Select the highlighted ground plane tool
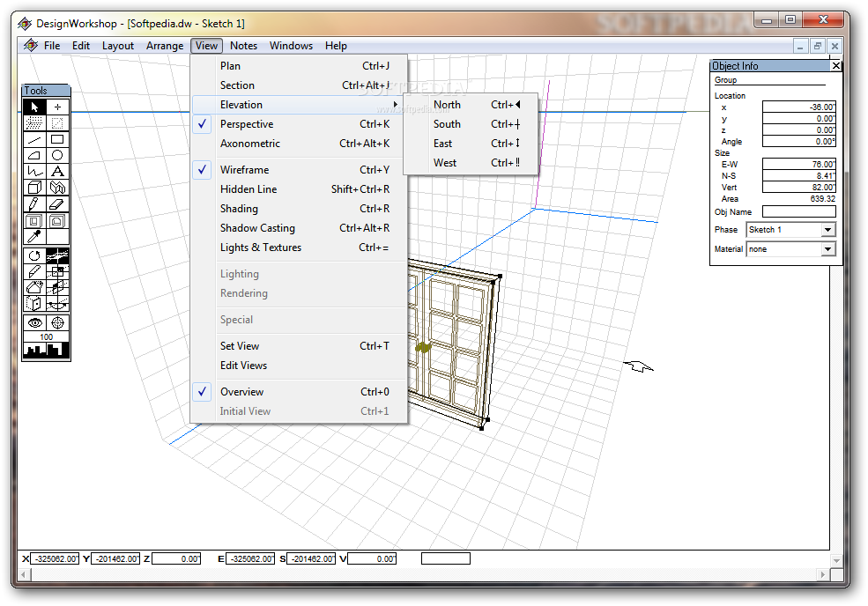This screenshot has height=606, width=868. pos(57,255)
